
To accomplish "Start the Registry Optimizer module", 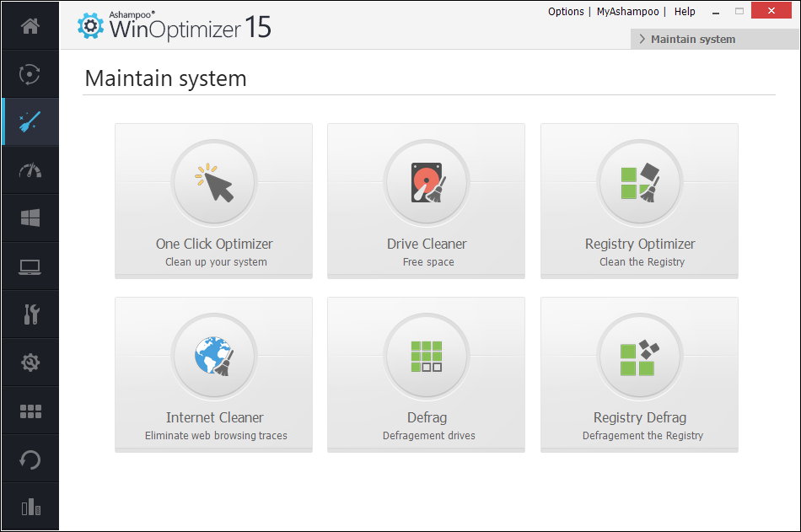I will pyautogui.click(x=640, y=201).
